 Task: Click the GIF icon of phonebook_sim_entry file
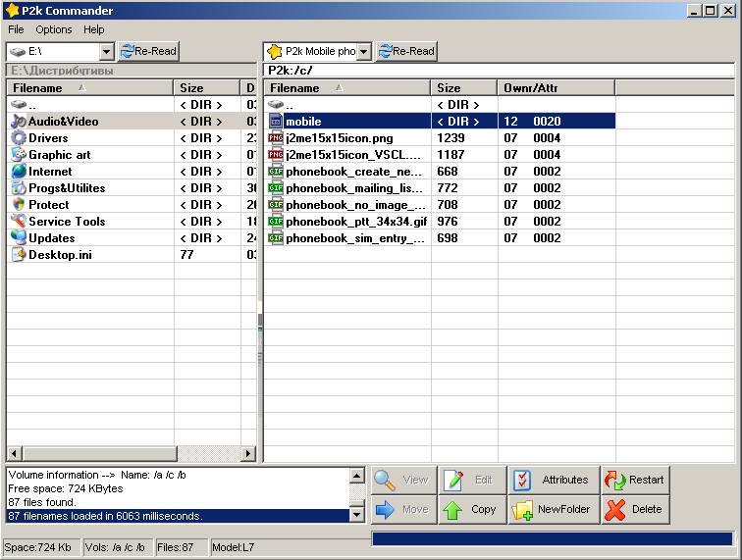276,237
